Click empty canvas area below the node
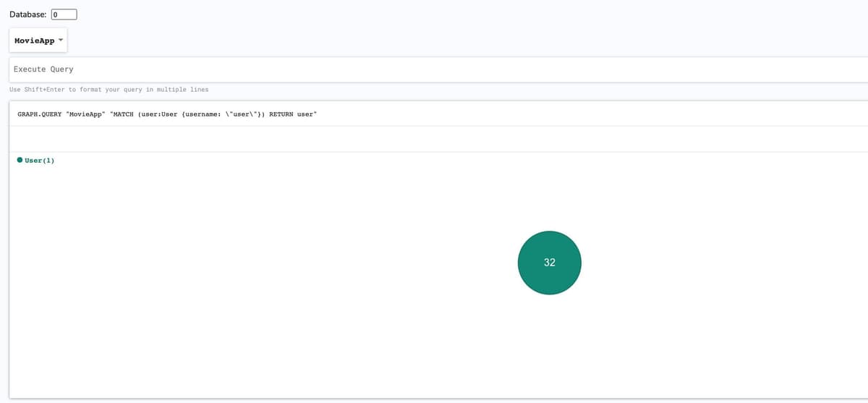Viewport: 868px width, 403px height. pos(549,347)
